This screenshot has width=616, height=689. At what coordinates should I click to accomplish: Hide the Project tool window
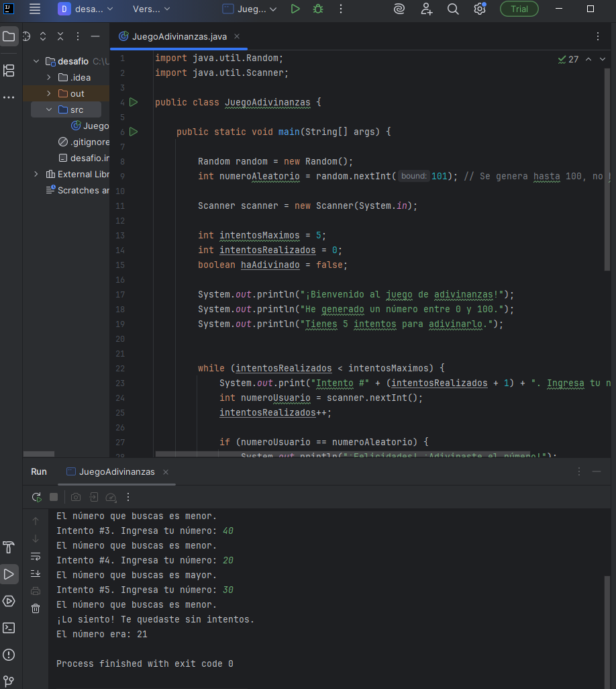pyautogui.click(x=95, y=36)
